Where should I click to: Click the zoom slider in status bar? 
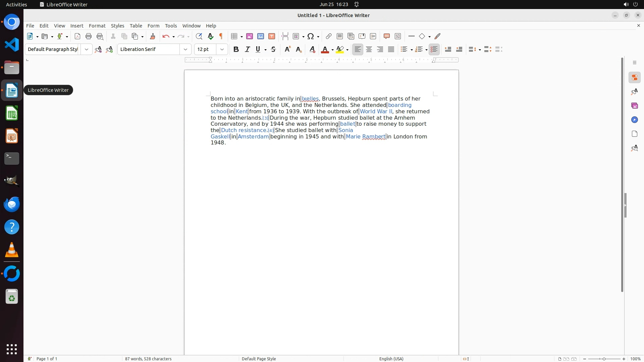pyautogui.click(x=604, y=359)
